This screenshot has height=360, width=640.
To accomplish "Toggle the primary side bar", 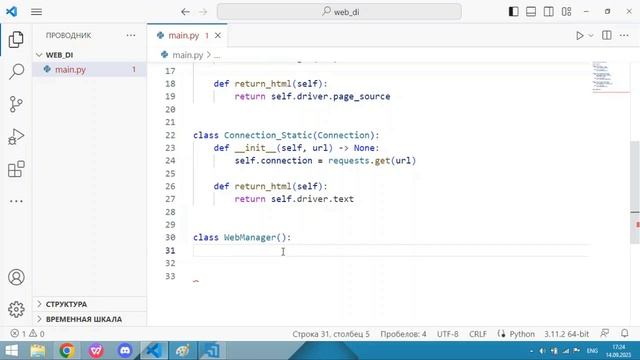I will pyautogui.click(x=513, y=12).
